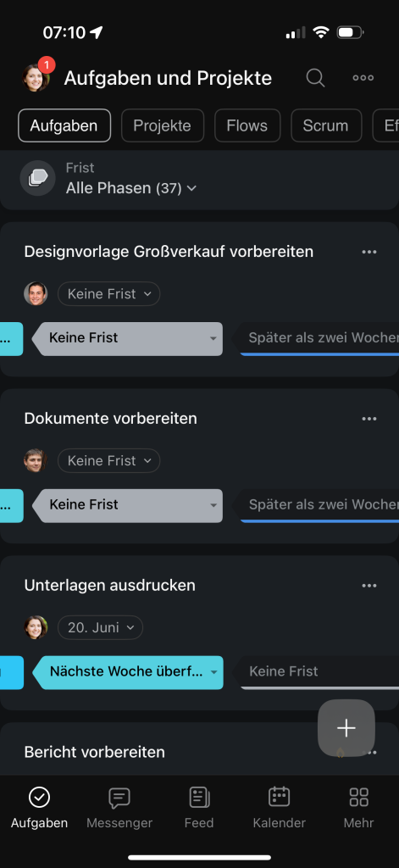
Task: Expand Nächste Woche überf... stage dropdown
Action: 128,672
